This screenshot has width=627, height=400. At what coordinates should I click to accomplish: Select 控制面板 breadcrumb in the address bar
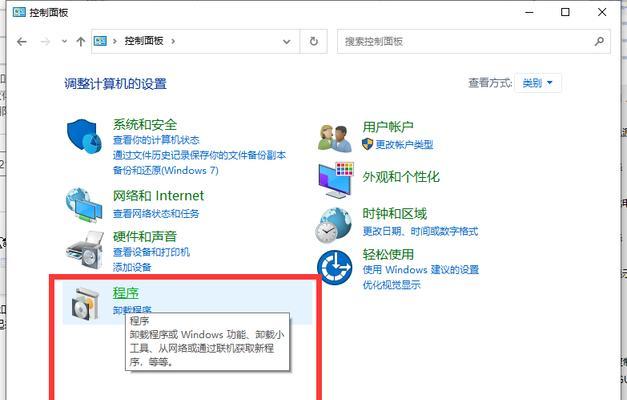tap(144, 41)
